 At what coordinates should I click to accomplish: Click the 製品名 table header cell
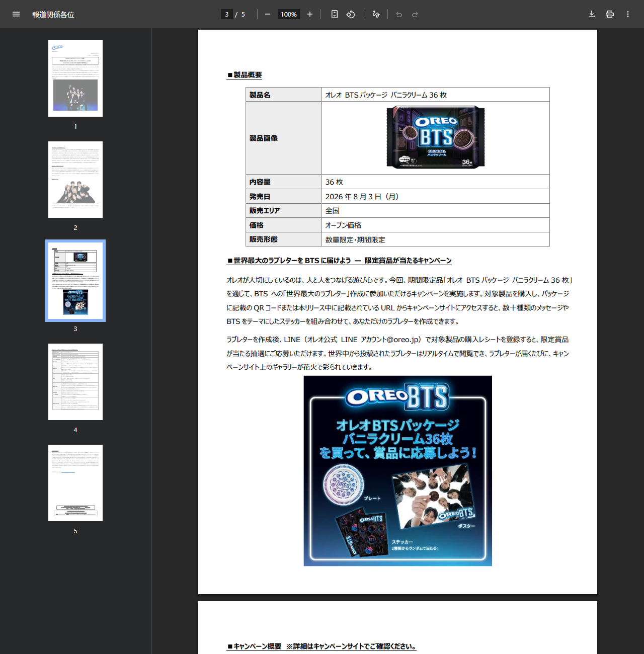click(x=284, y=95)
